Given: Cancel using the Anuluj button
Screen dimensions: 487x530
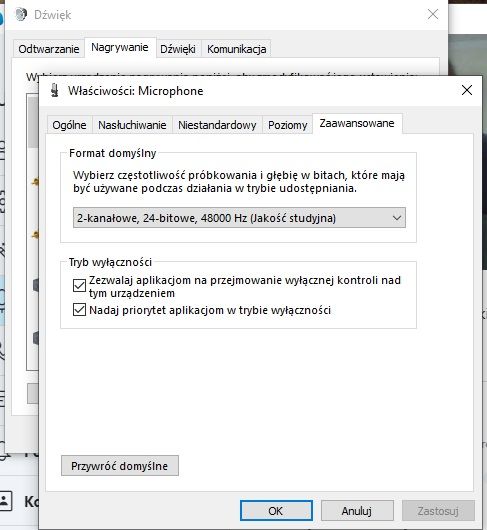Looking at the screenshot, I should pyautogui.click(x=357, y=511).
